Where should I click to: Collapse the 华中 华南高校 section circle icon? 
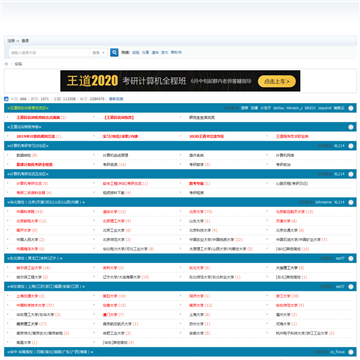tap(351, 352)
